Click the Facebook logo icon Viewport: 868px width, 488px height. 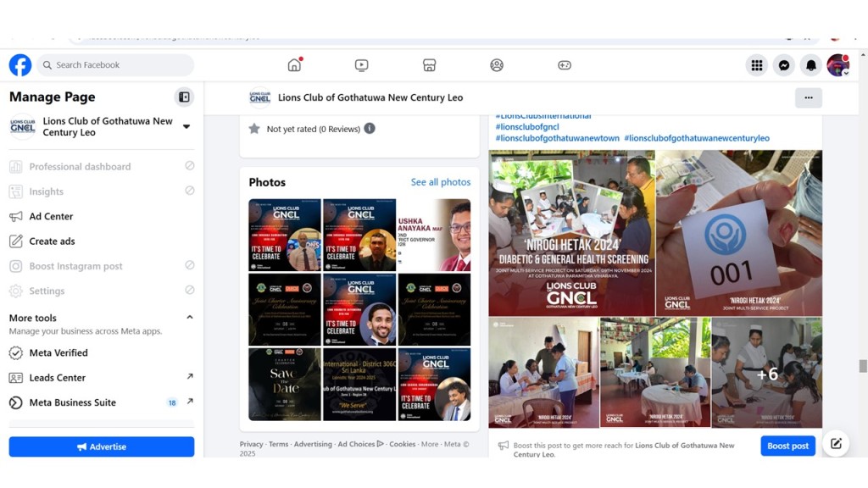coord(20,64)
